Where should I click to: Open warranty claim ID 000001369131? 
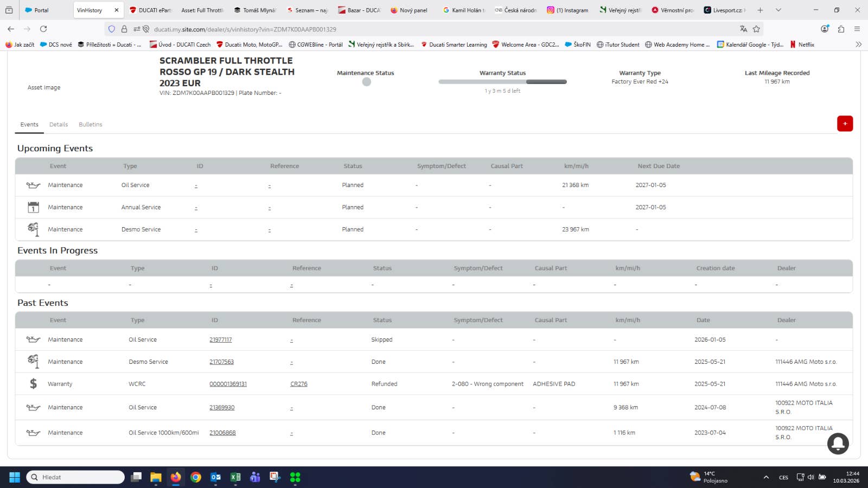click(x=228, y=384)
